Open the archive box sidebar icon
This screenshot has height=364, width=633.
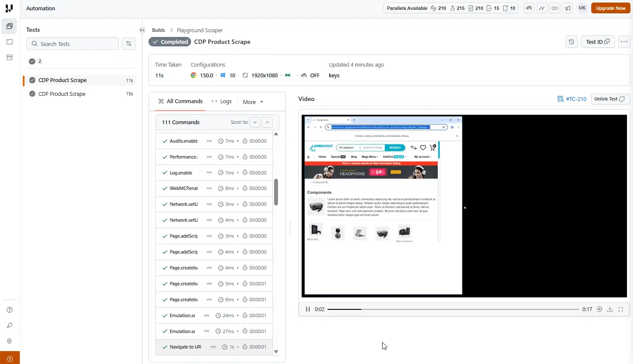9,57
